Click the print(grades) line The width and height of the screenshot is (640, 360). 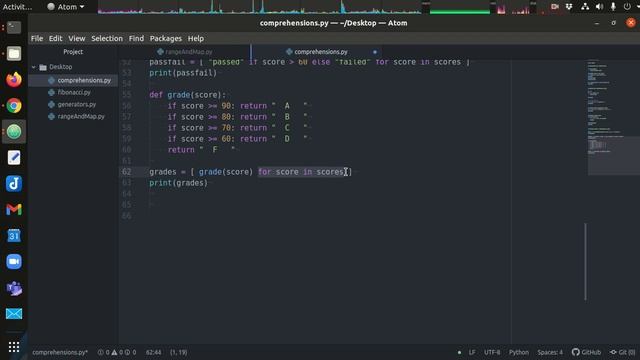(178, 183)
